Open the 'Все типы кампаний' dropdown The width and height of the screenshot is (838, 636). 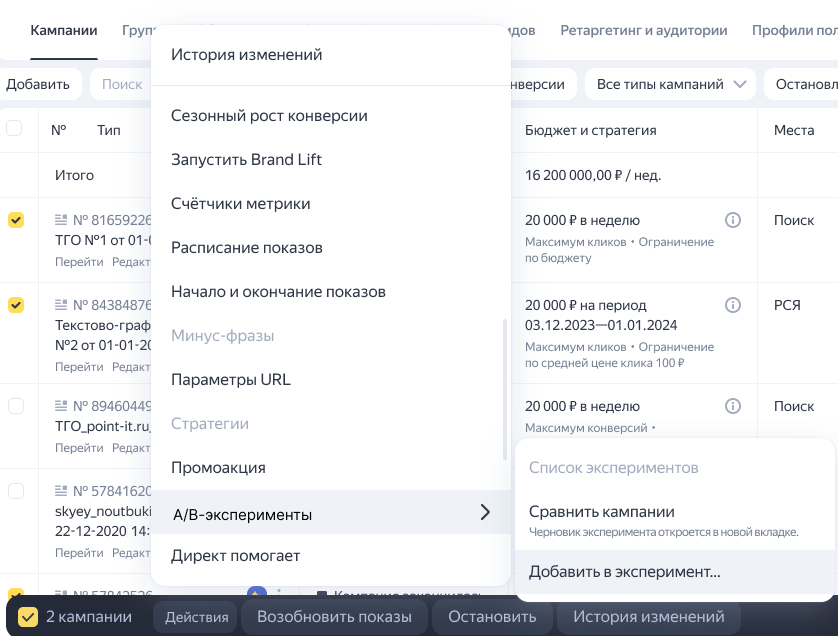pos(670,84)
